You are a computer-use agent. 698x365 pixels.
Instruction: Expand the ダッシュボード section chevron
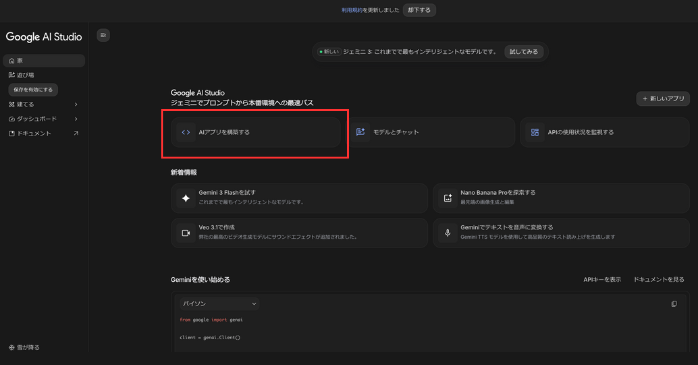pyautogui.click(x=76, y=119)
